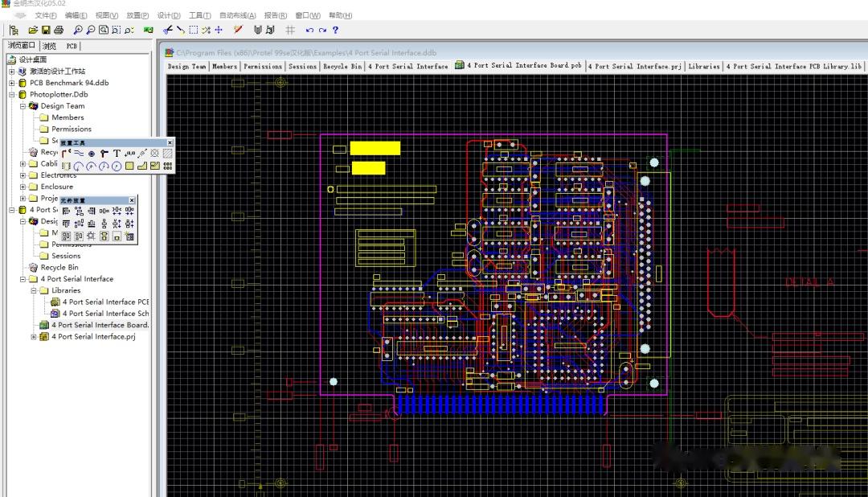The height and width of the screenshot is (497, 868).
Task: Close the 元件放置 floating toolbar
Action: pyautogui.click(x=132, y=200)
